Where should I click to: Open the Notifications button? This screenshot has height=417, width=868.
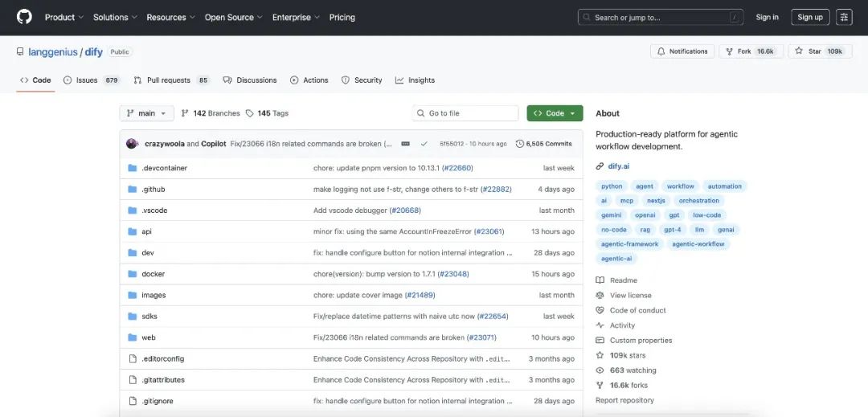click(x=682, y=51)
